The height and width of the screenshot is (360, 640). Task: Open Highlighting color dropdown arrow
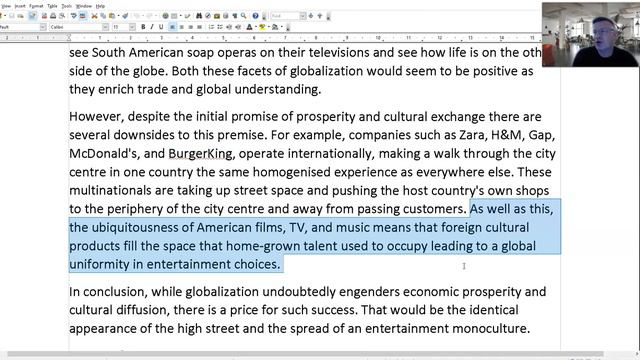point(269,27)
